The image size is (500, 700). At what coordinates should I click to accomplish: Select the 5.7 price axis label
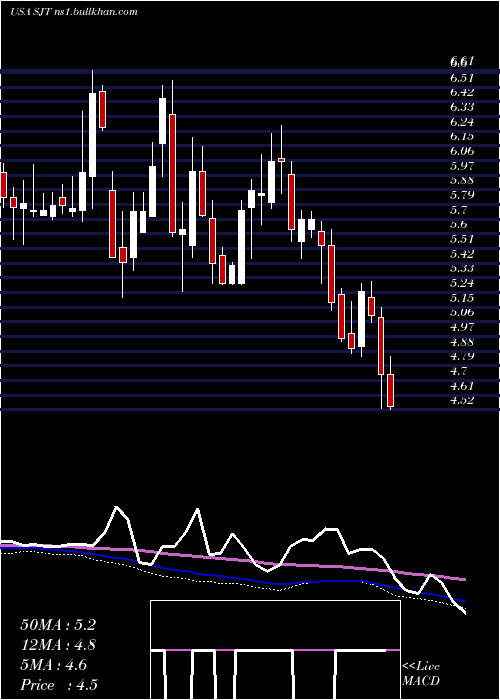(x=459, y=210)
